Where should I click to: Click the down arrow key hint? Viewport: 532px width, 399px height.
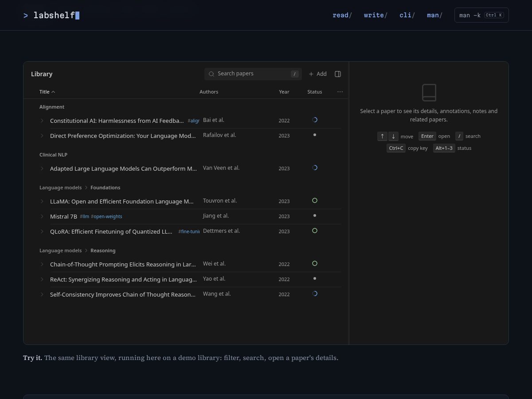coord(393,136)
